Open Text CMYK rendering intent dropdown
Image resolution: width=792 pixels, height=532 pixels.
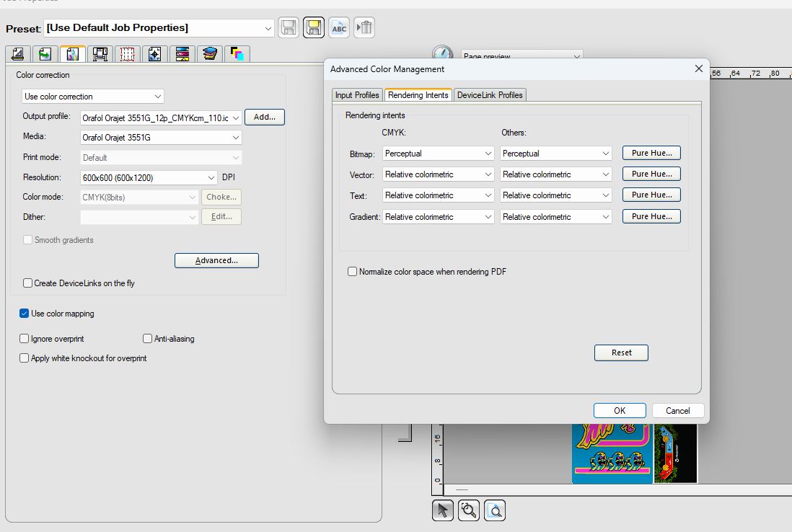(x=438, y=195)
